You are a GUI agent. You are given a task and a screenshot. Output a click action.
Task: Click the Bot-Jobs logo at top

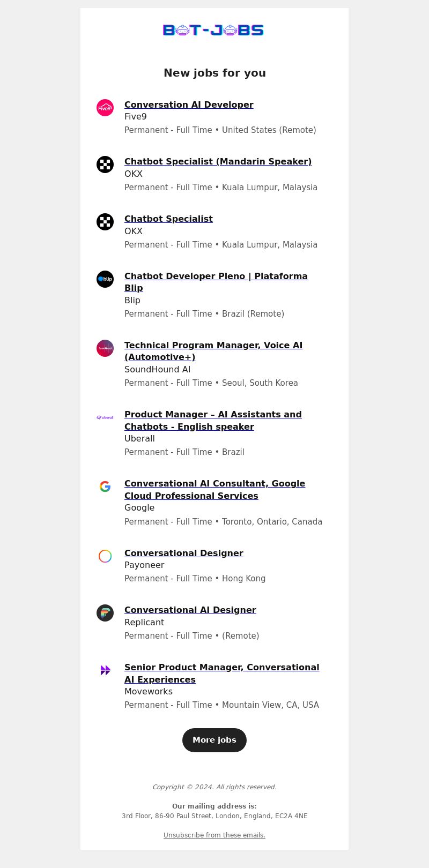[x=213, y=31]
